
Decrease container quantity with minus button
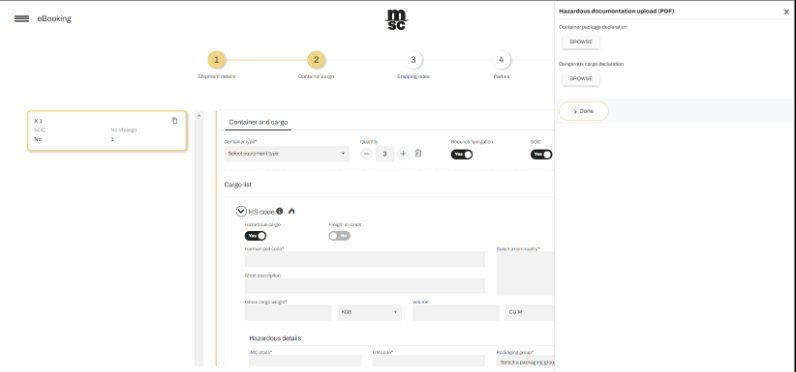pyautogui.click(x=367, y=154)
